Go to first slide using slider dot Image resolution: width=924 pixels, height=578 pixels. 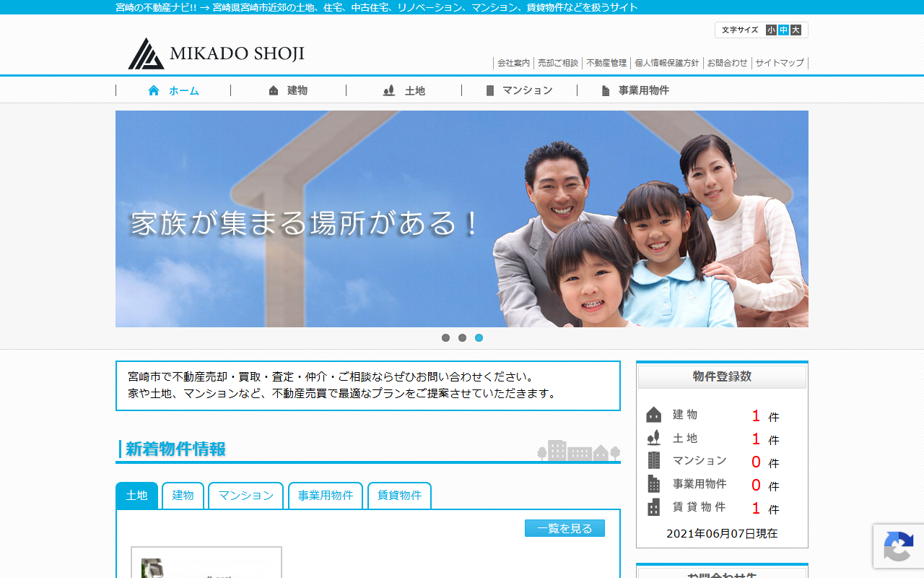point(445,337)
